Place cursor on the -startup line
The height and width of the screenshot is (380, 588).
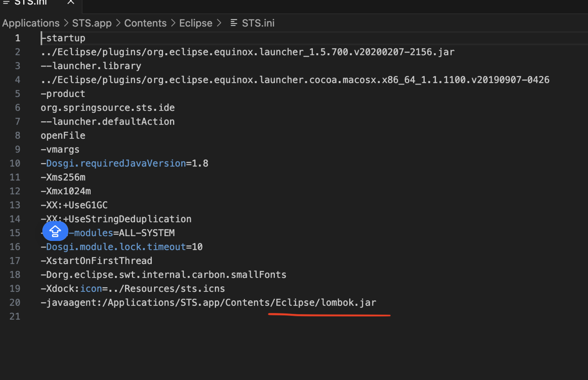[x=63, y=38]
